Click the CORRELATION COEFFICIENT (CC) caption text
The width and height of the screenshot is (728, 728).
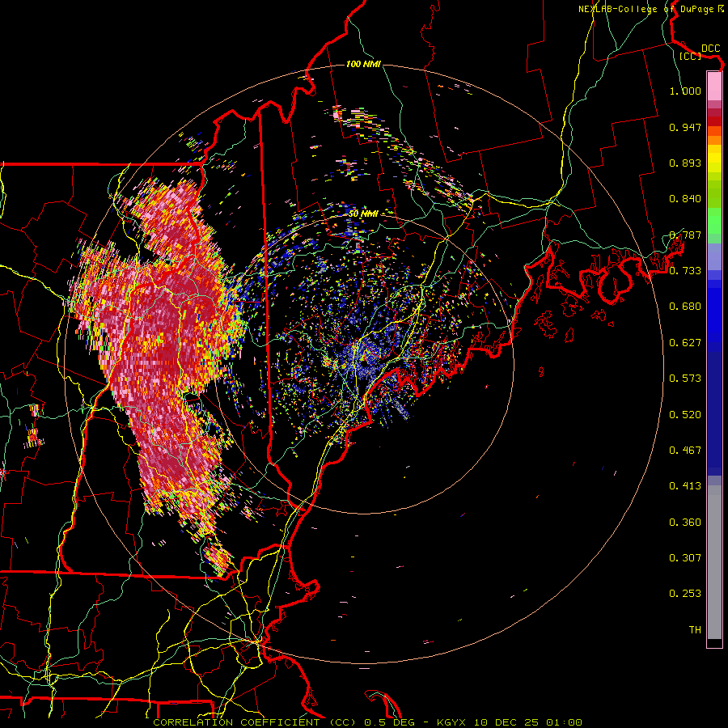click(255, 722)
